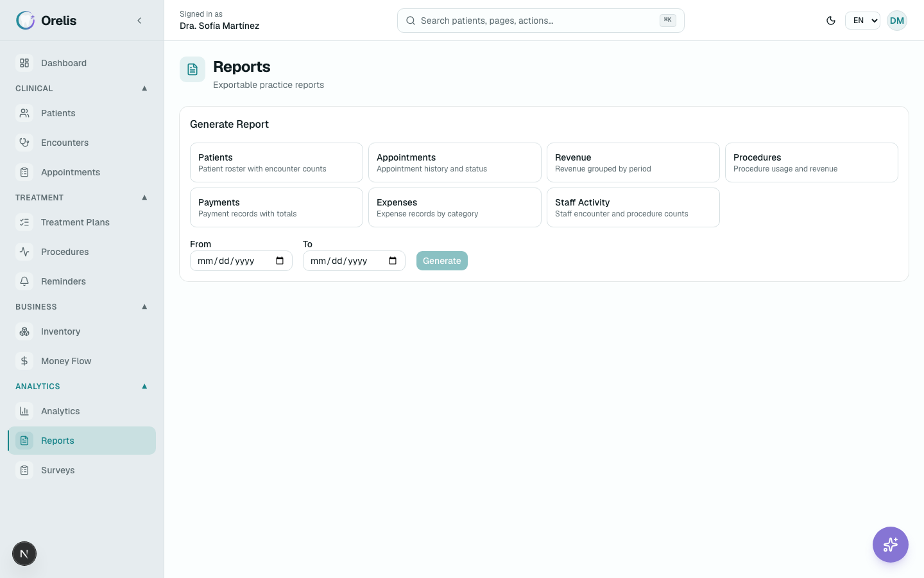Select the Payments report card
The height and width of the screenshot is (578, 924).
pos(277,207)
